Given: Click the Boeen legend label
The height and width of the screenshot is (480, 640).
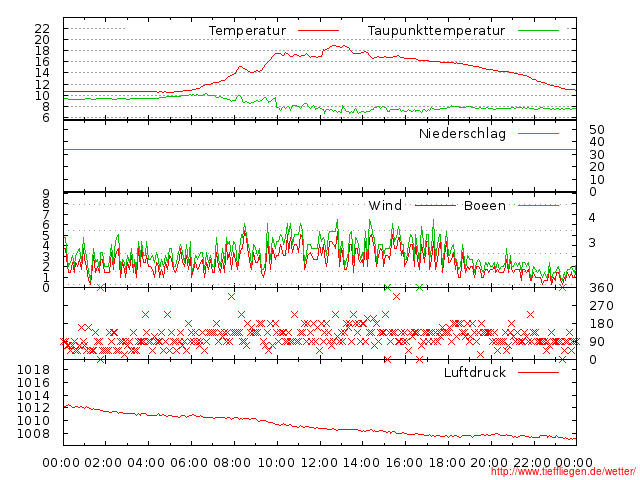Looking at the screenshot, I should coord(485,205).
